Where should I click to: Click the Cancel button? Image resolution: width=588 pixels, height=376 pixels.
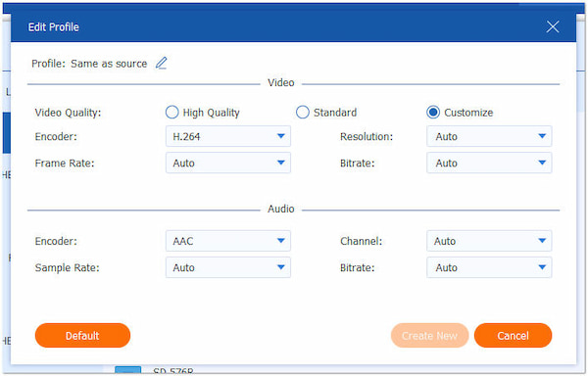pyautogui.click(x=513, y=336)
